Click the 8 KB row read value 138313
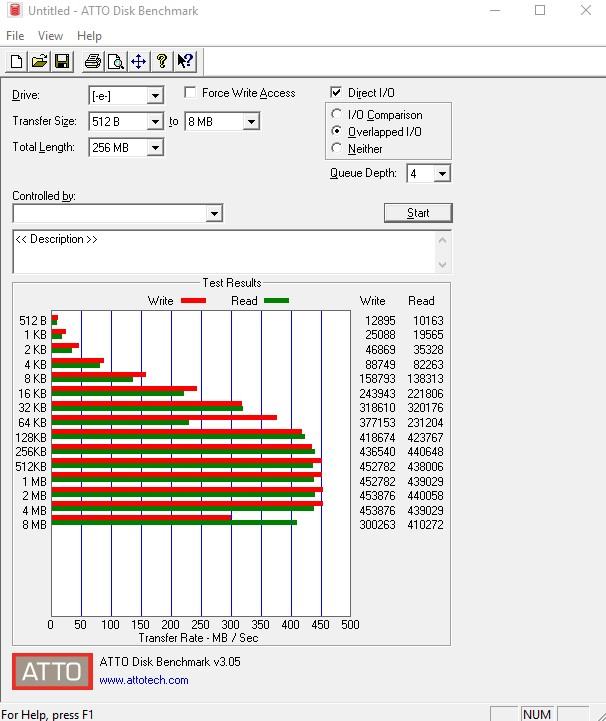The height and width of the screenshot is (721, 606). click(x=425, y=379)
